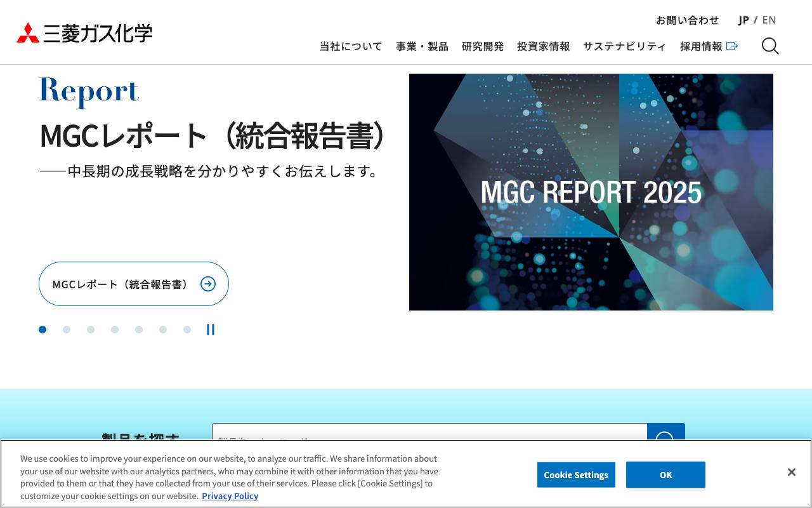Open the Privacy Policy link

pyautogui.click(x=230, y=496)
